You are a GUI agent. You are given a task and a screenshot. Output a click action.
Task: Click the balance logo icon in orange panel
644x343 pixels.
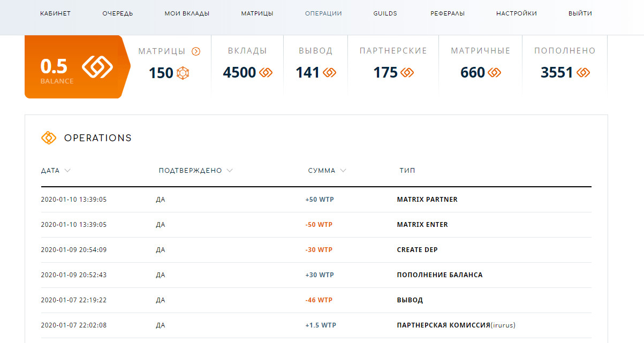tap(97, 66)
